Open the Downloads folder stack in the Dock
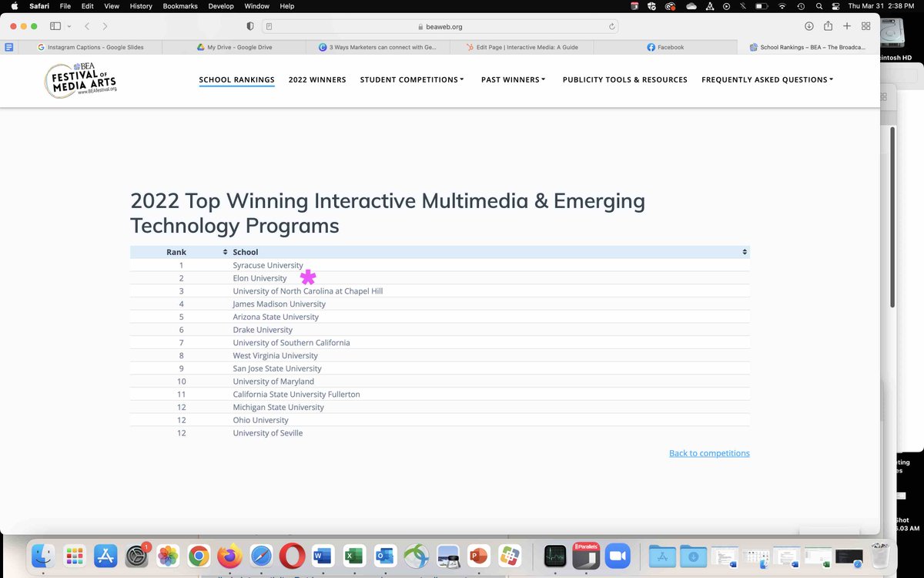The height and width of the screenshot is (578, 924). [x=694, y=556]
